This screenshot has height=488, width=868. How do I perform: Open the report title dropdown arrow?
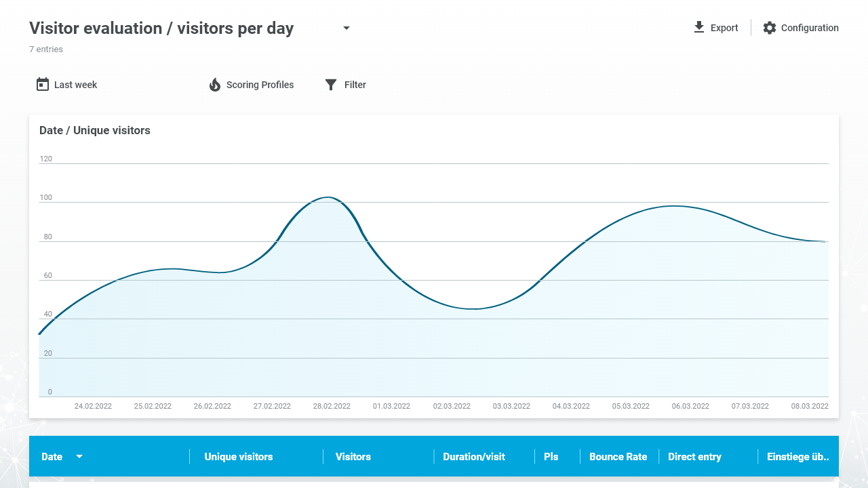pyautogui.click(x=347, y=28)
